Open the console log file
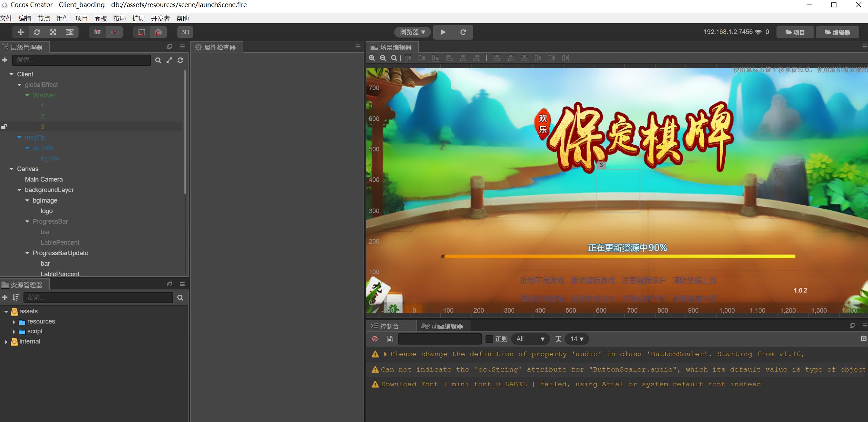The height and width of the screenshot is (422, 868). pyautogui.click(x=389, y=339)
